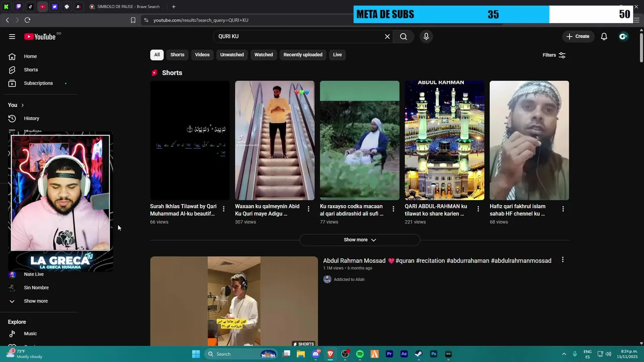Viewport: 644px width, 362px height.
Task: Open Abdul Rahman Mossad video title
Action: click(437, 260)
